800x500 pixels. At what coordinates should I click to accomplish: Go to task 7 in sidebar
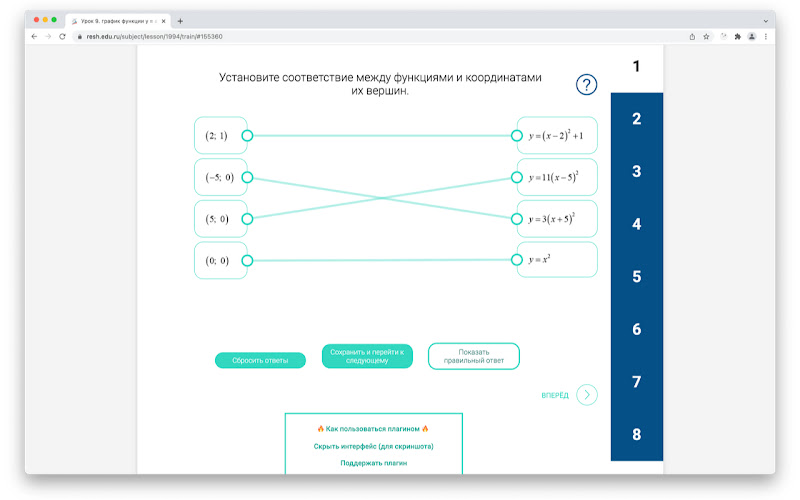[637, 382]
